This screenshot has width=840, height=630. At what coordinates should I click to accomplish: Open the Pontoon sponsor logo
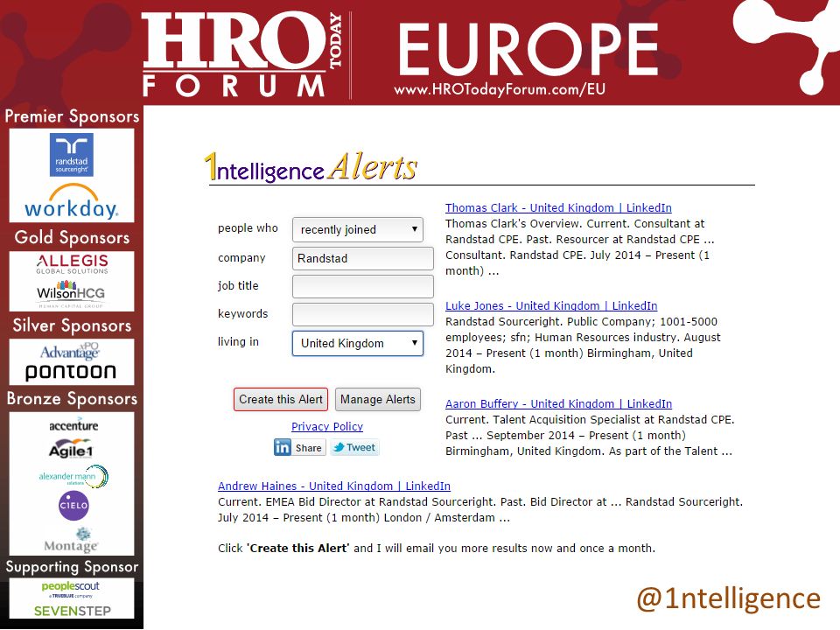71,372
